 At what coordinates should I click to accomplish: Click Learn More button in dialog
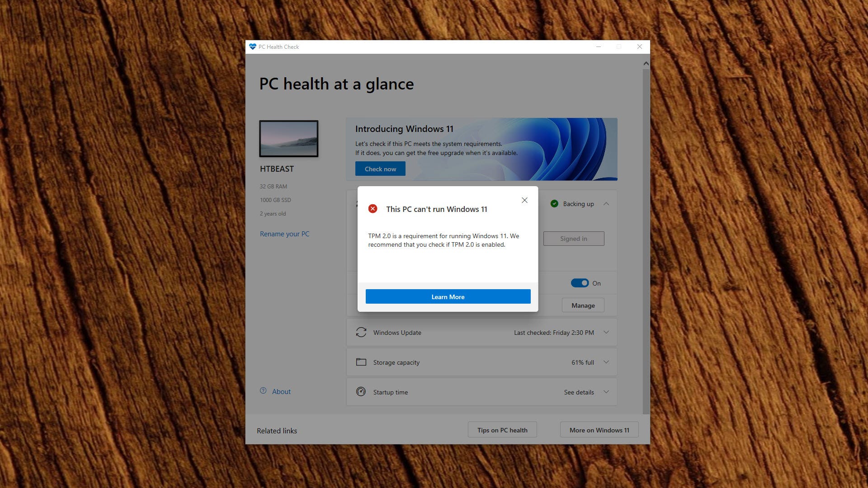click(448, 297)
